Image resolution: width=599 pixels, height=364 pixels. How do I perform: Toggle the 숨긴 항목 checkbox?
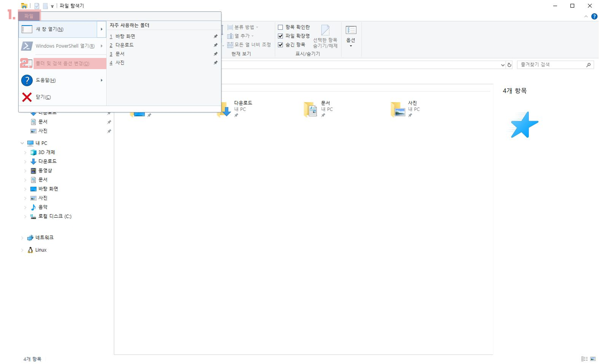280,45
